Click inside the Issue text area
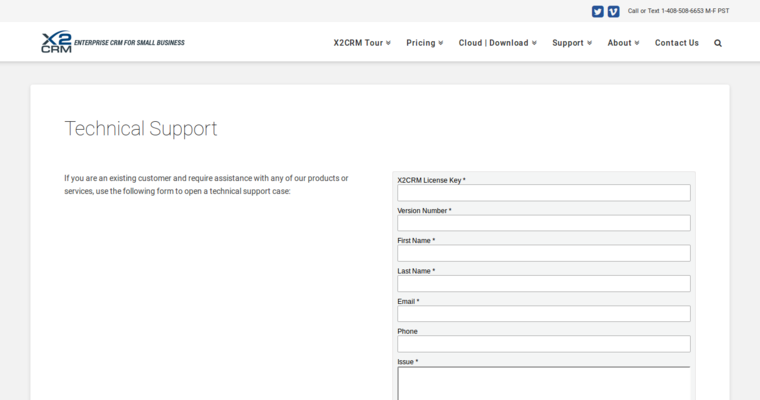The image size is (760, 400). click(543, 383)
